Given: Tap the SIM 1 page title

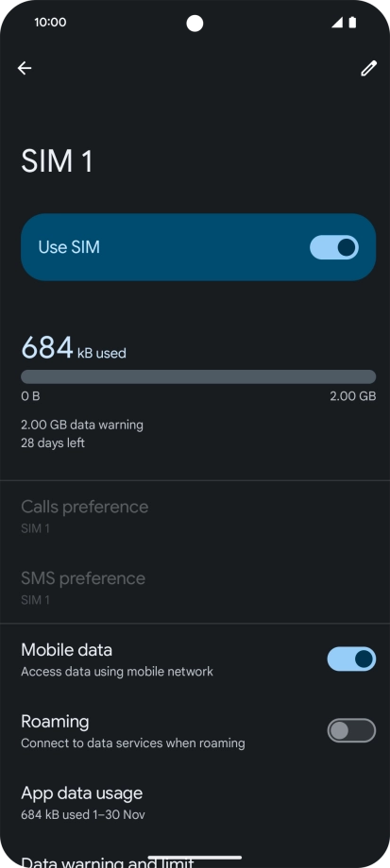Looking at the screenshot, I should [57, 161].
